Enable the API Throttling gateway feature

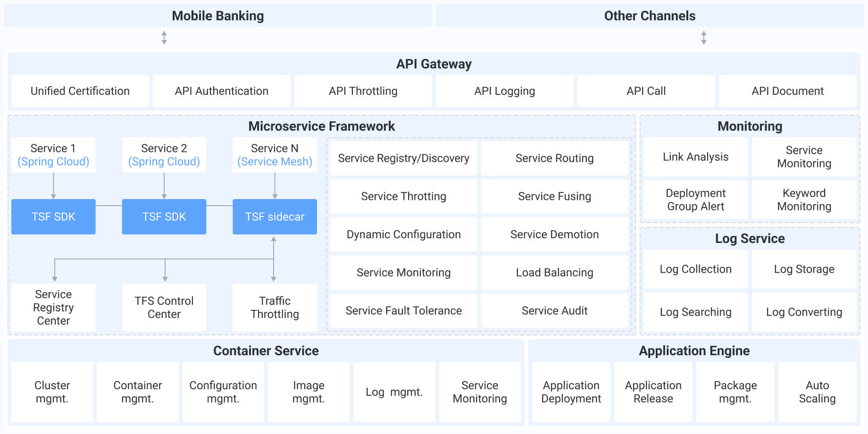pyautogui.click(x=363, y=91)
